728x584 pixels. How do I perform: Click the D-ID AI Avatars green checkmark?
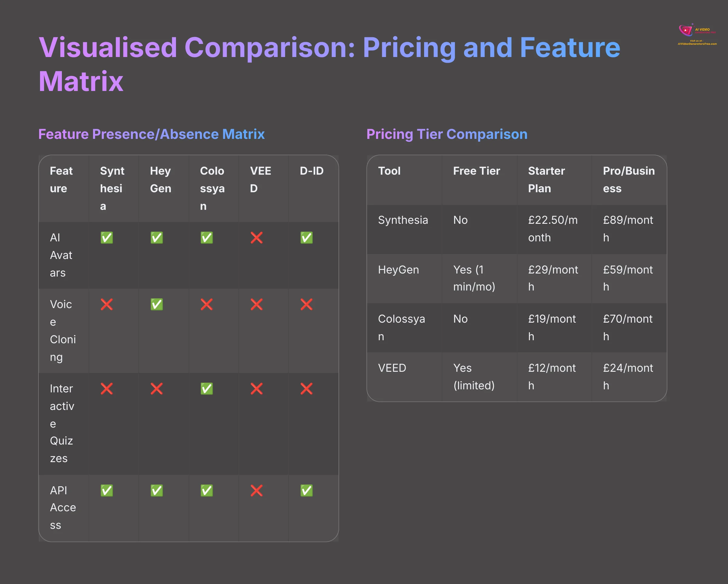click(x=307, y=238)
